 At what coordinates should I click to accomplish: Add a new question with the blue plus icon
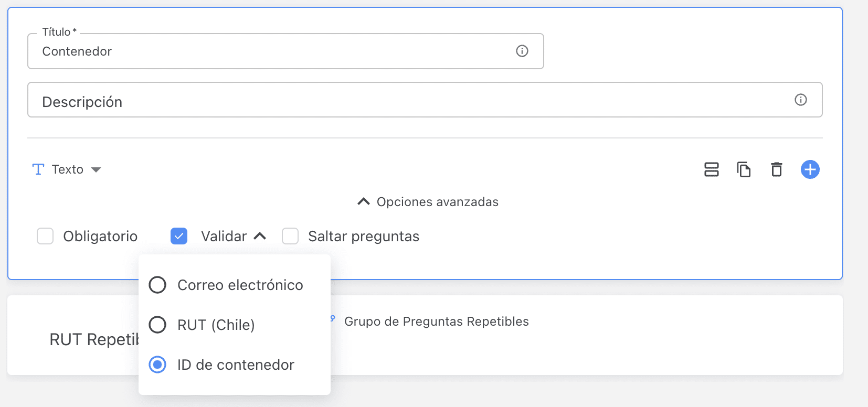810,169
